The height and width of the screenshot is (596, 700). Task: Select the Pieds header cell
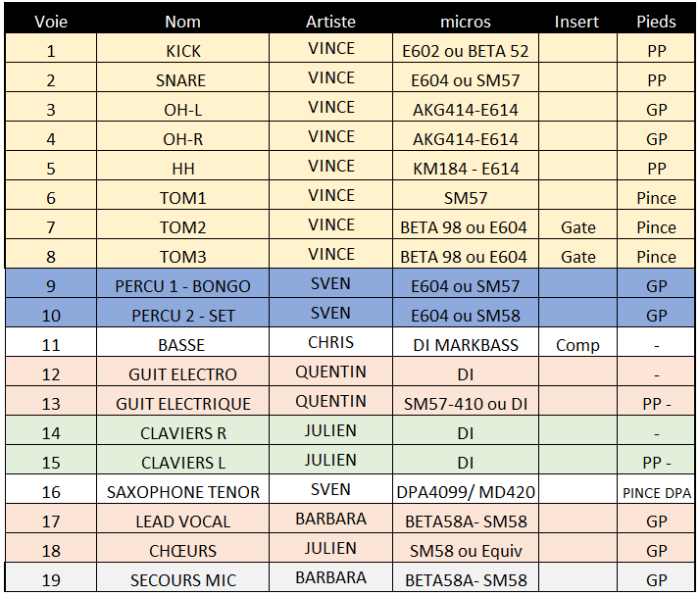click(656, 21)
